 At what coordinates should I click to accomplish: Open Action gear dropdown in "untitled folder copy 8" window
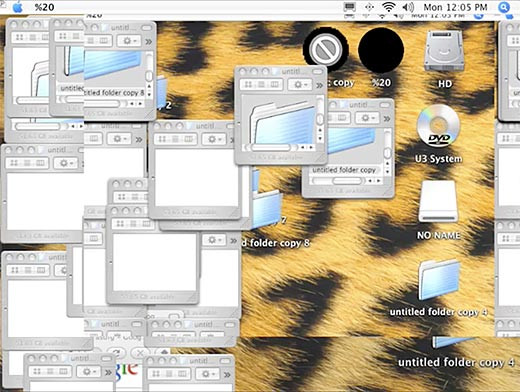coord(130,41)
